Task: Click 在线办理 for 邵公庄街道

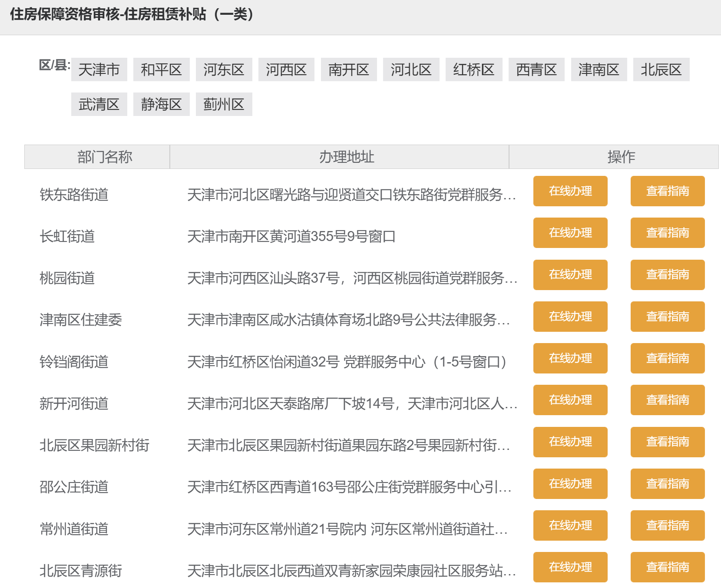Action: click(x=570, y=484)
